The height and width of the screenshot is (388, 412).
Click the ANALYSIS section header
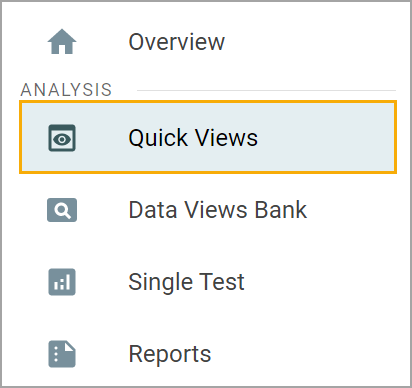coord(66,90)
